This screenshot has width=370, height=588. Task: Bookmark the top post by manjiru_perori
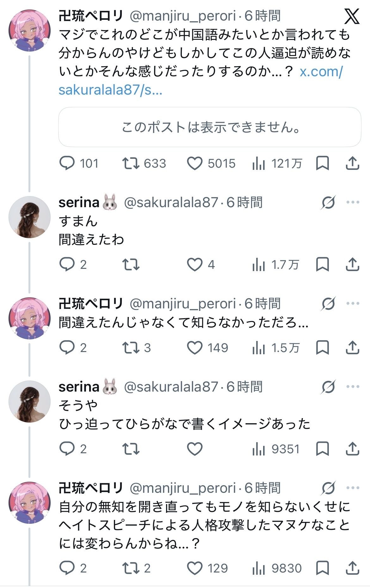tap(322, 164)
